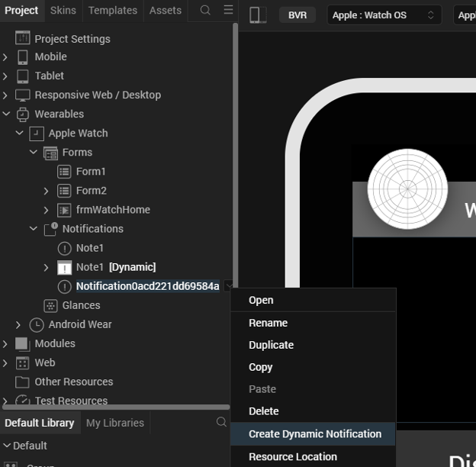476x467 pixels.
Task: Click the Glances icon in tree
Action: click(x=50, y=305)
